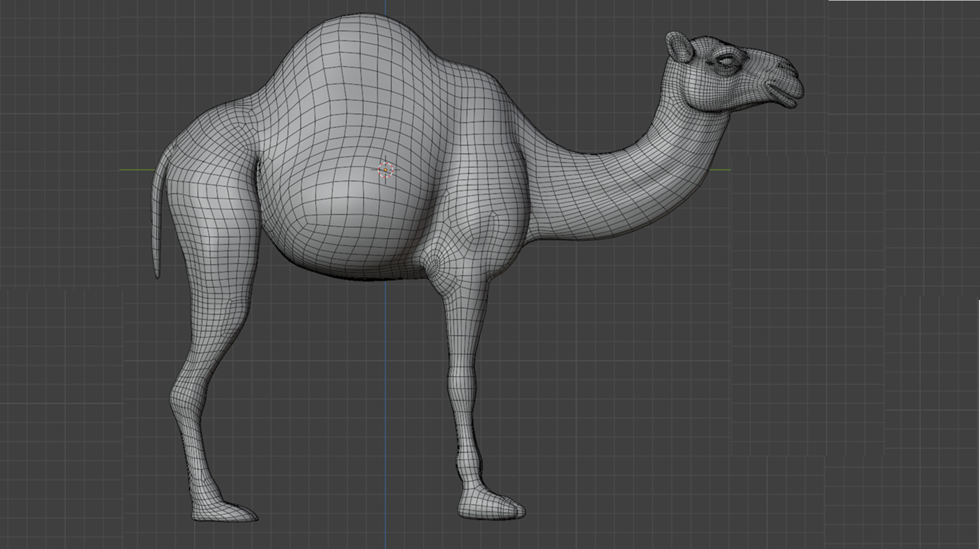Click the camel's rear foot

[x=225, y=511]
